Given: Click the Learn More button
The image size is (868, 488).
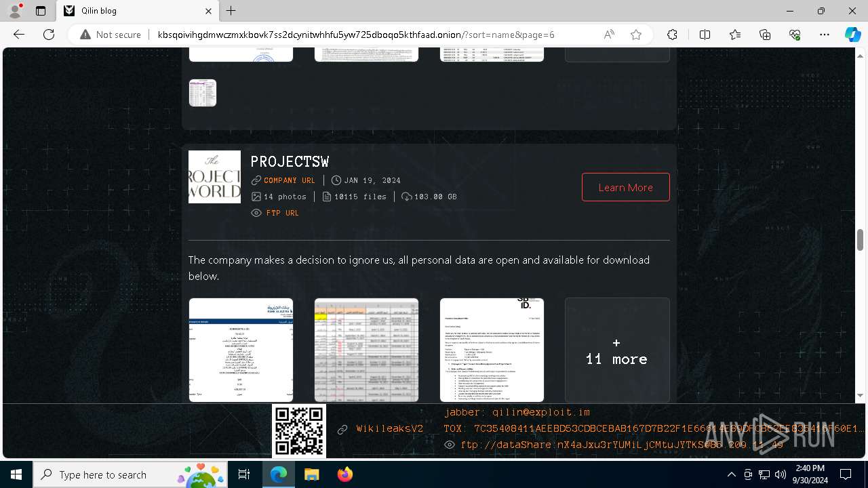Looking at the screenshot, I should (x=626, y=187).
